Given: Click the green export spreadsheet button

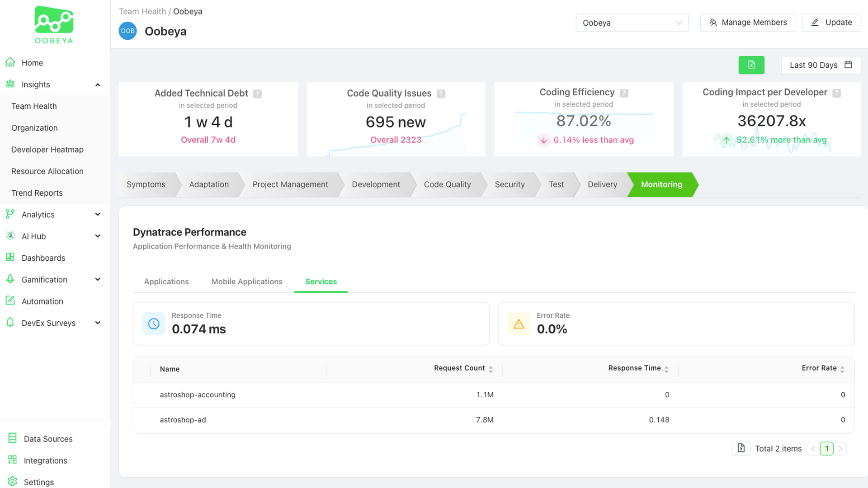Looking at the screenshot, I should click(x=751, y=65).
